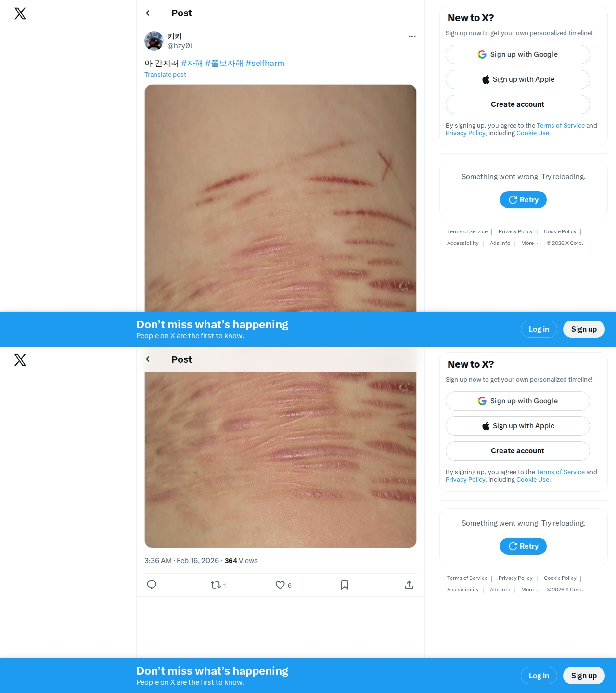This screenshot has width=616, height=693.
Task: Click Create account in the topmost sign-up panel
Action: tap(518, 104)
